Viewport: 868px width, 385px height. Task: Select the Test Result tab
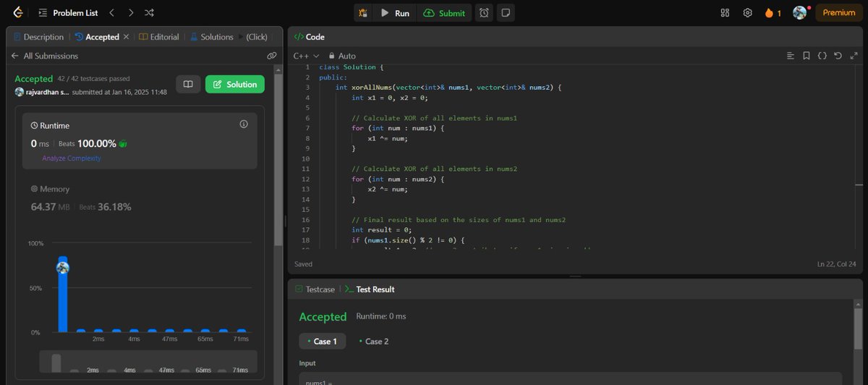(x=369, y=289)
